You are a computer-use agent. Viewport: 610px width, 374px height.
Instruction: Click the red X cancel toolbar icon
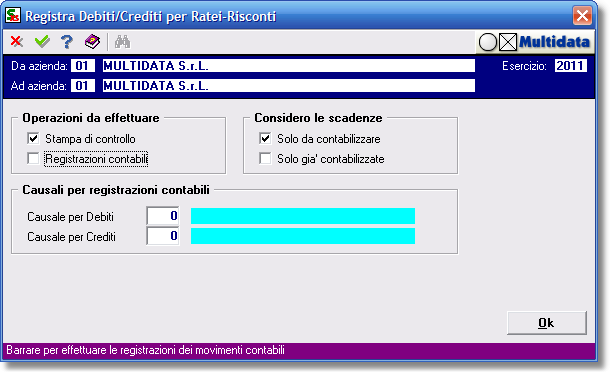(17, 41)
